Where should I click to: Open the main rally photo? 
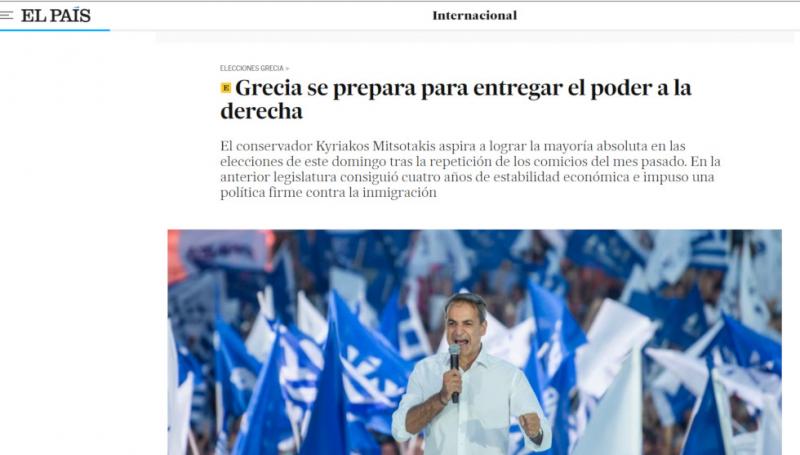point(474,342)
